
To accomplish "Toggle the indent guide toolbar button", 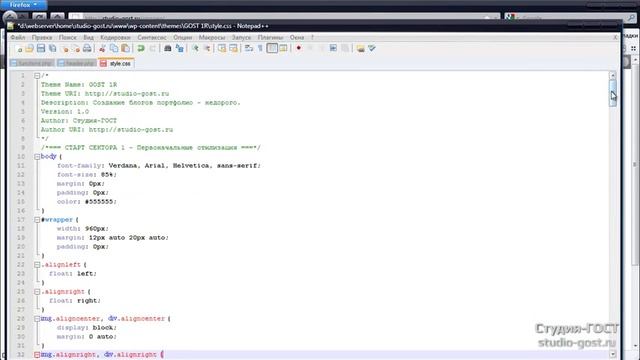I will click(272, 49).
